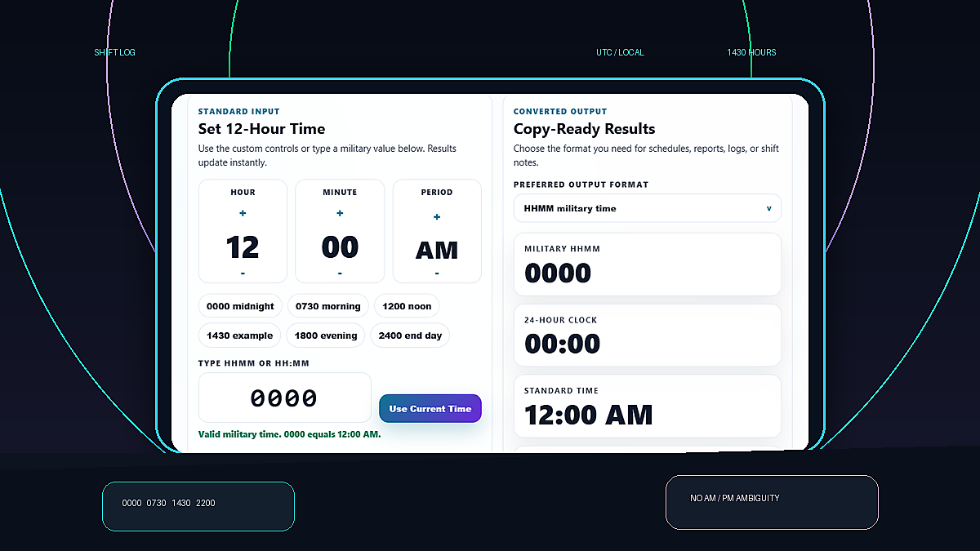Click the minute value 00

pyautogui.click(x=340, y=247)
